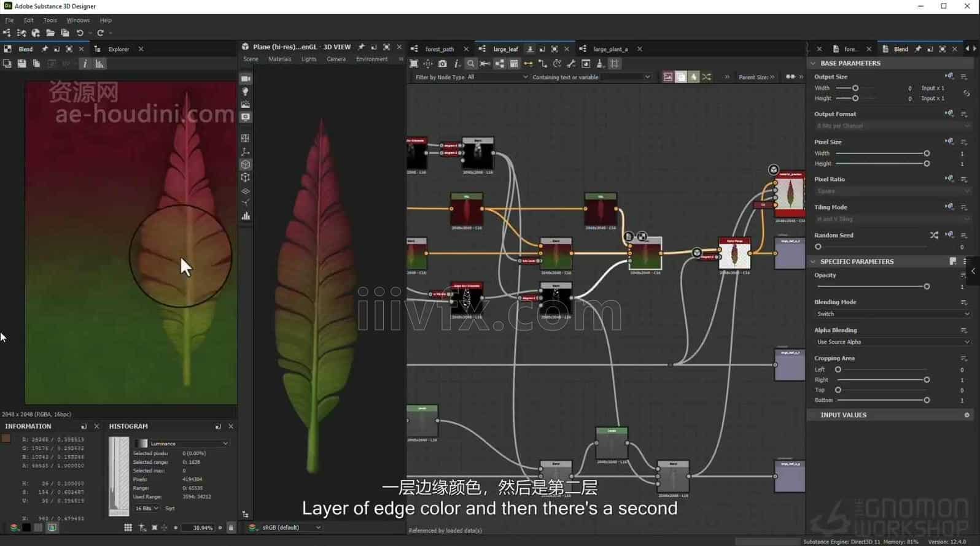Click the magnifier search icon in graph toolbar
The width and height of the screenshot is (980, 546).
pos(470,64)
